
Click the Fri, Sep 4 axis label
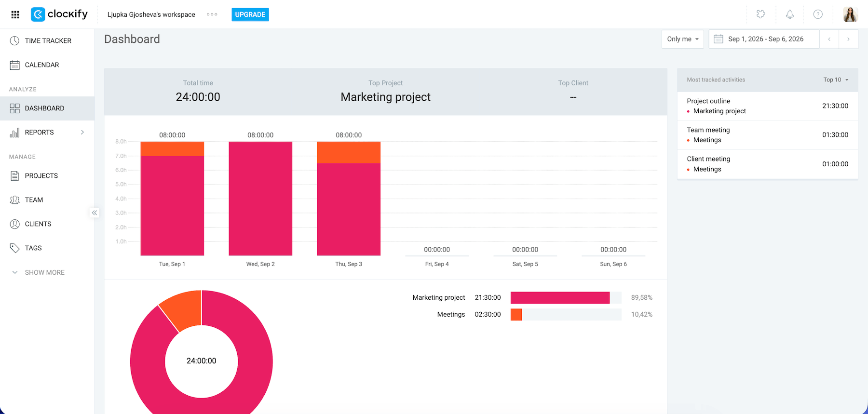point(437,264)
